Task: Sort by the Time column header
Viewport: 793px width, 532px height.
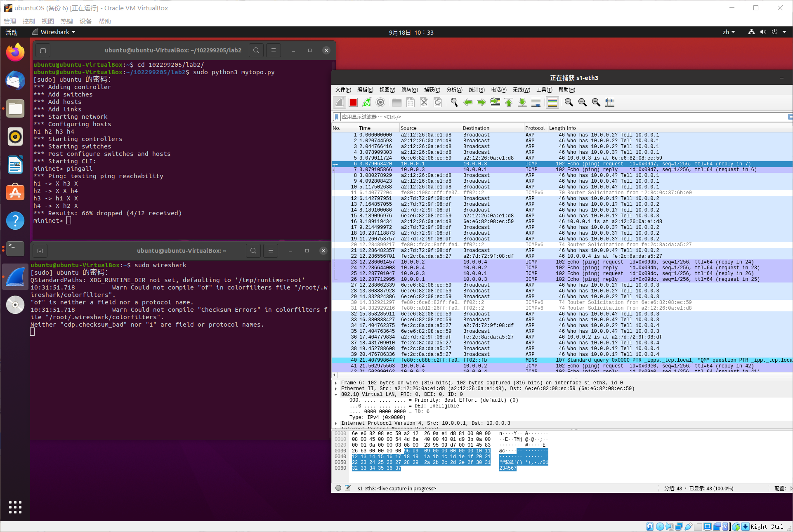Action: pos(378,128)
